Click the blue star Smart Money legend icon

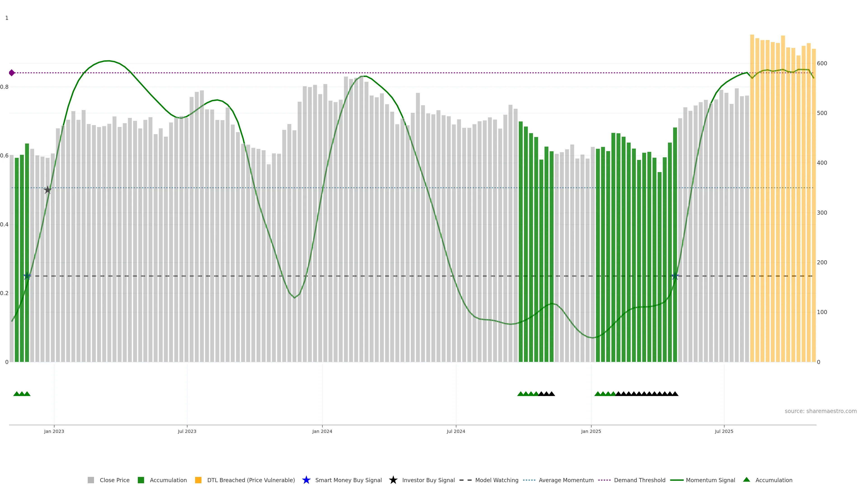pyautogui.click(x=306, y=480)
